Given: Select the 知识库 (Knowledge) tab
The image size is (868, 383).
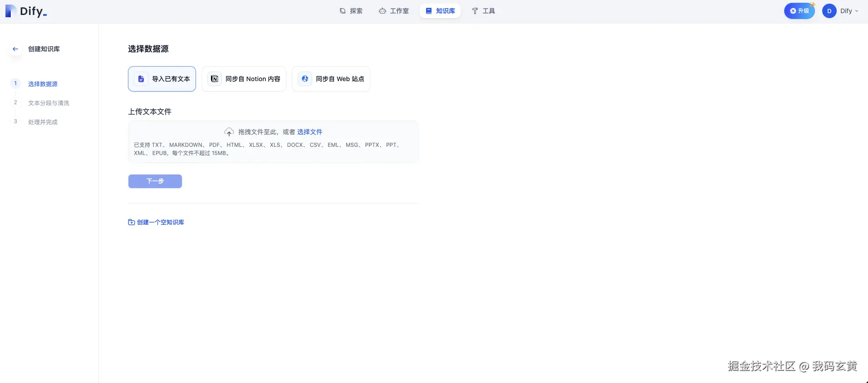Looking at the screenshot, I should (x=440, y=11).
